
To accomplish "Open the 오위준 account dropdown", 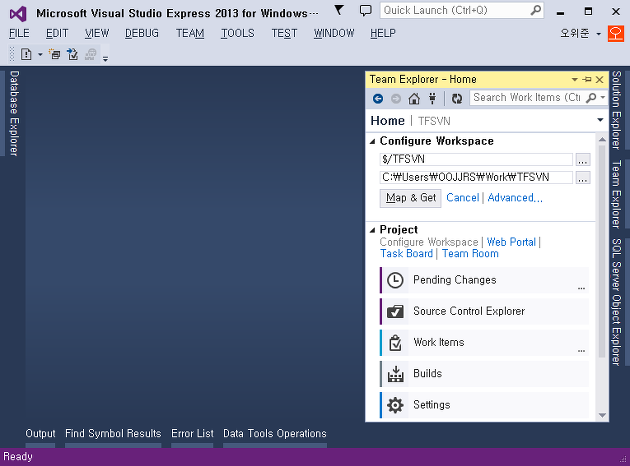I will (x=598, y=34).
